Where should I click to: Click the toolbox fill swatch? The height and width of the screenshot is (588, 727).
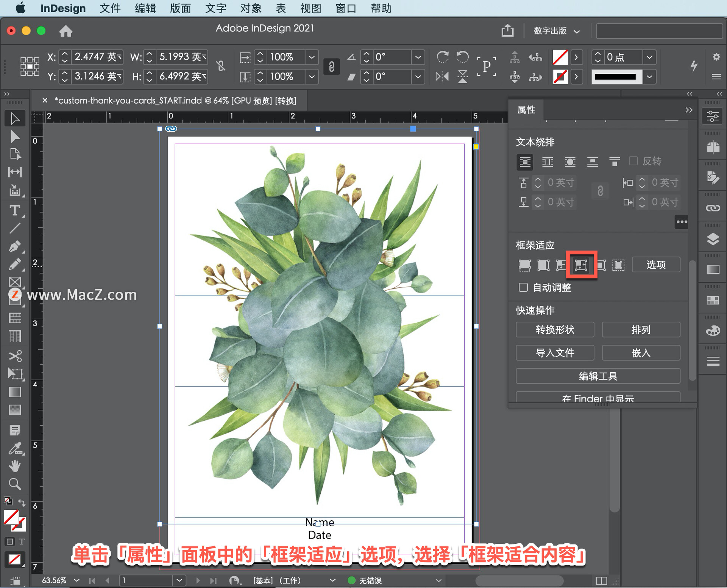click(11, 517)
